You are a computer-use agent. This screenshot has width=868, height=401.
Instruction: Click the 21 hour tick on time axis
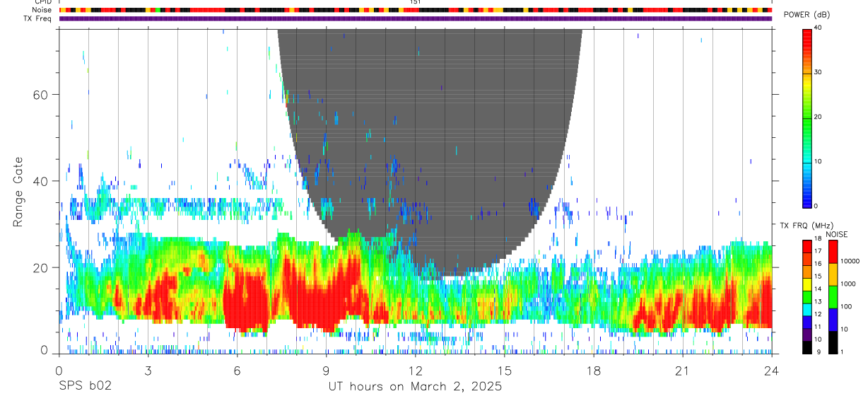pyautogui.click(x=683, y=370)
